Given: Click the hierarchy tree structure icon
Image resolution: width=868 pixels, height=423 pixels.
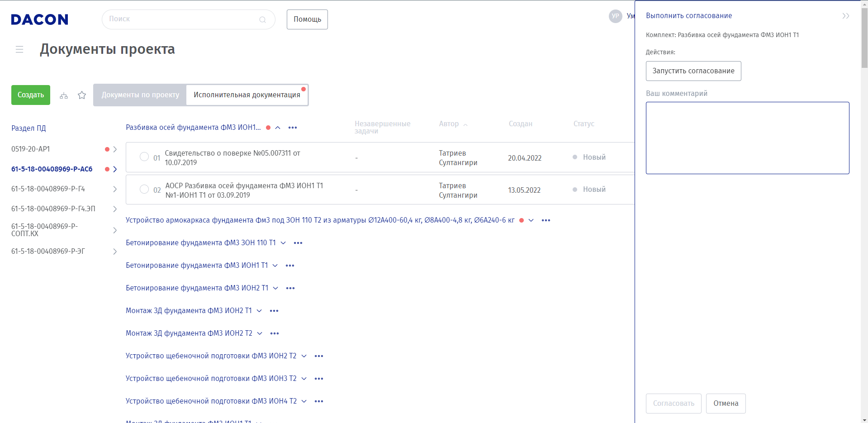Looking at the screenshot, I should tap(64, 95).
